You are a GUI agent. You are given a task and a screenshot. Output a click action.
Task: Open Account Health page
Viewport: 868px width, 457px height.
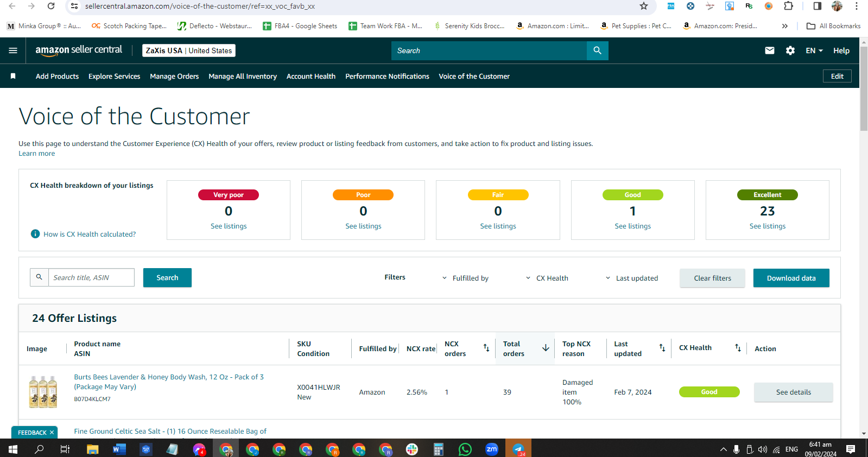(x=311, y=76)
